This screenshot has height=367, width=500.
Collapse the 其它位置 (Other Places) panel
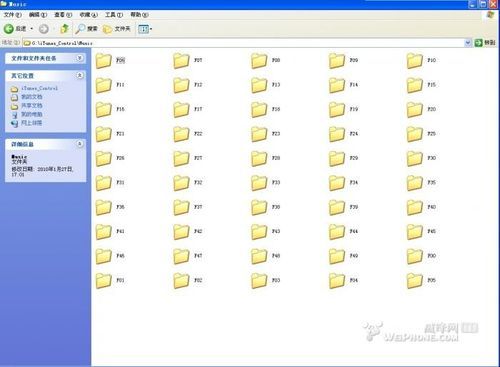(79, 75)
